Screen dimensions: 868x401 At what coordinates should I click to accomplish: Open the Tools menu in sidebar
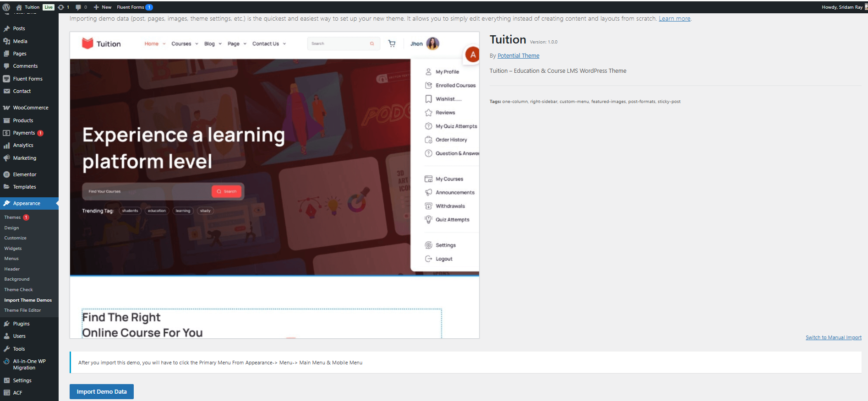click(x=19, y=349)
